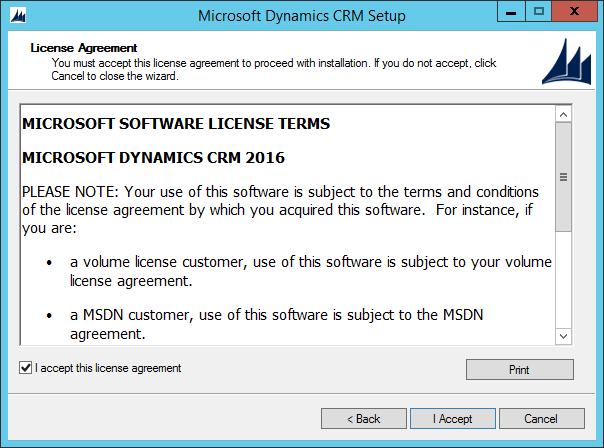The image size is (604, 448).
Task: Close the setup window via X
Action: [x=574, y=12]
